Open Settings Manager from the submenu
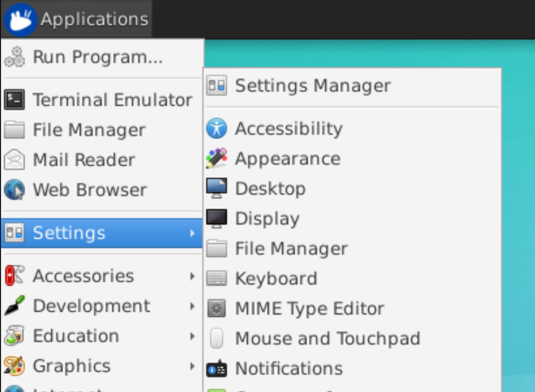This screenshot has height=392, width=535. [x=312, y=85]
